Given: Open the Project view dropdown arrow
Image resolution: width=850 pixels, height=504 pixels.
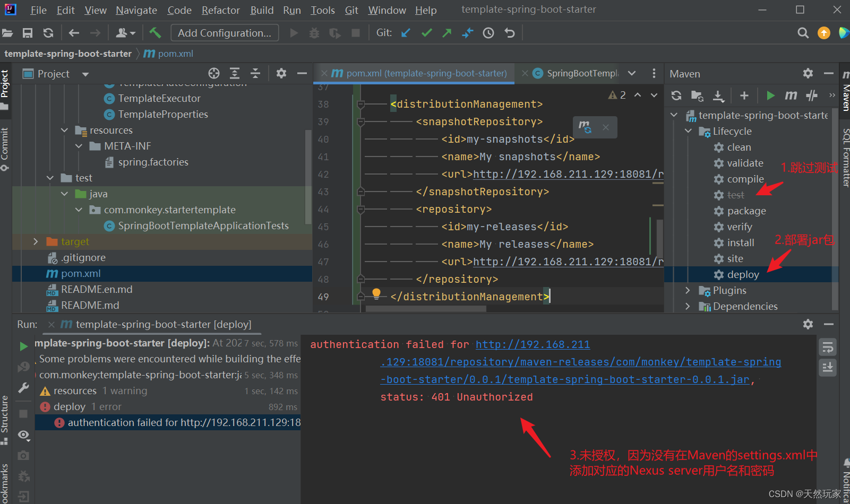Looking at the screenshot, I should 85,74.
